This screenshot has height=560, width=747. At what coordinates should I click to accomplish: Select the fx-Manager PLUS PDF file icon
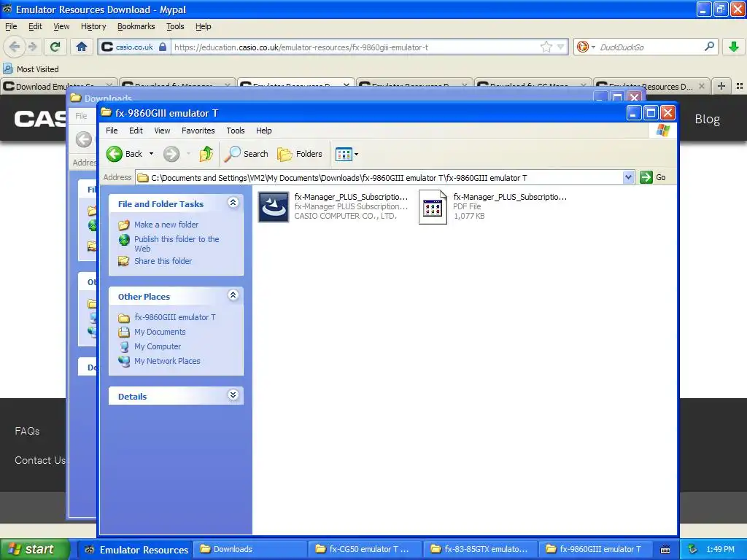pos(433,206)
